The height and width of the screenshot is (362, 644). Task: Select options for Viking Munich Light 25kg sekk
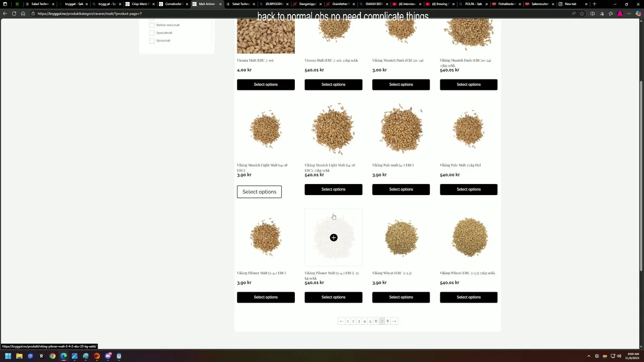[333, 190]
